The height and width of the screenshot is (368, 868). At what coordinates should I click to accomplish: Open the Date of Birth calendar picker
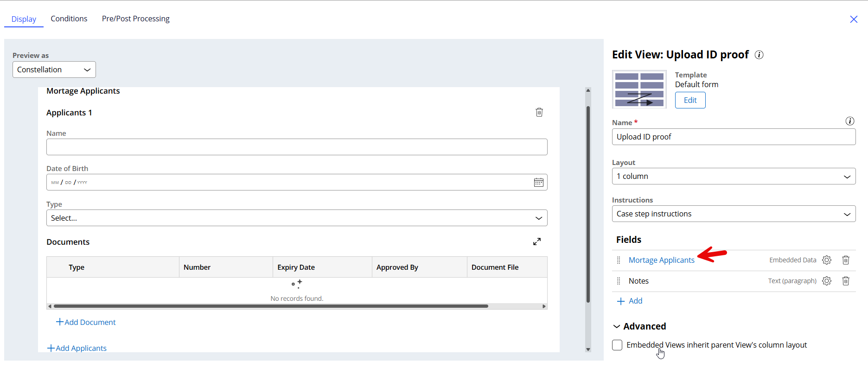click(x=538, y=183)
